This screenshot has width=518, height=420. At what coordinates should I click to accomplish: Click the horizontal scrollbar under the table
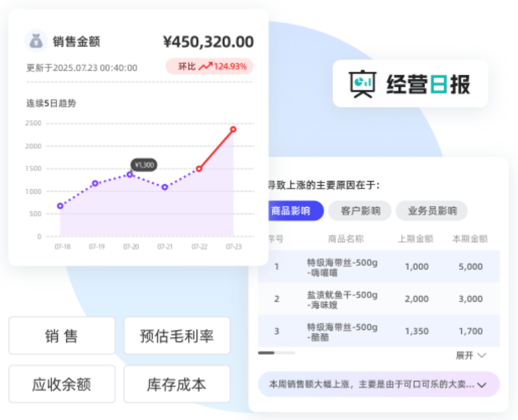click(x=276, y=352)
